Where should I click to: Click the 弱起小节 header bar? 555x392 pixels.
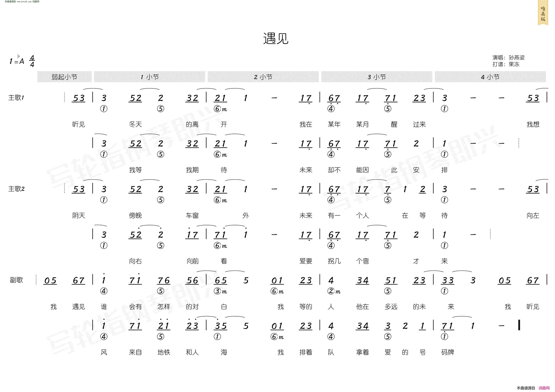click(x=64, y=77)
